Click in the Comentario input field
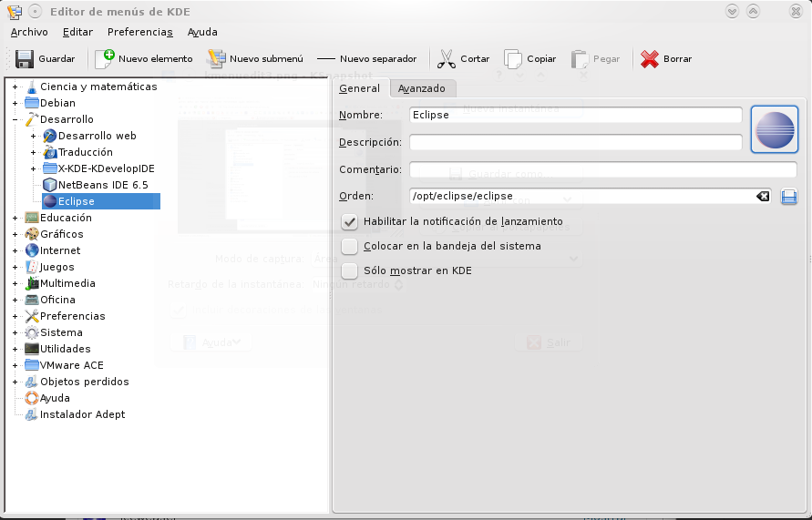Screen dimensions: 812x520 click(x=602, y=169)
